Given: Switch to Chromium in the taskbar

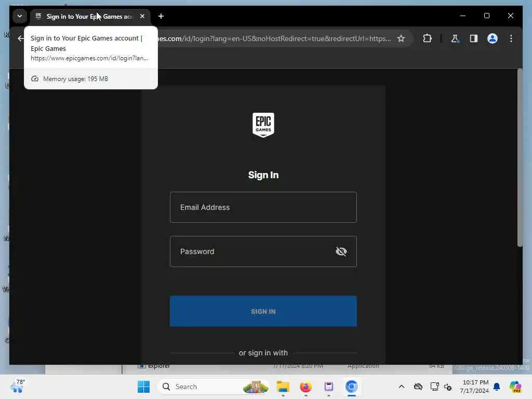Looking at the screenshot, I should [352, 387].
